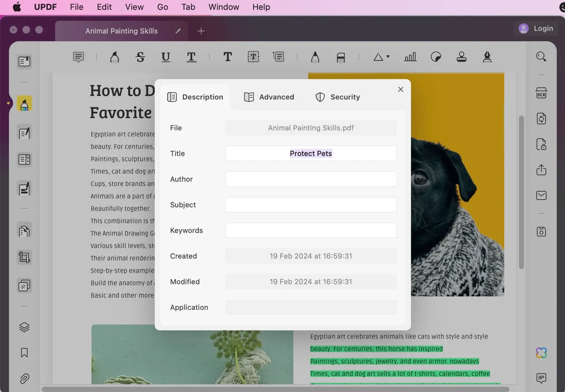Insert a text box

pos(253,57)
